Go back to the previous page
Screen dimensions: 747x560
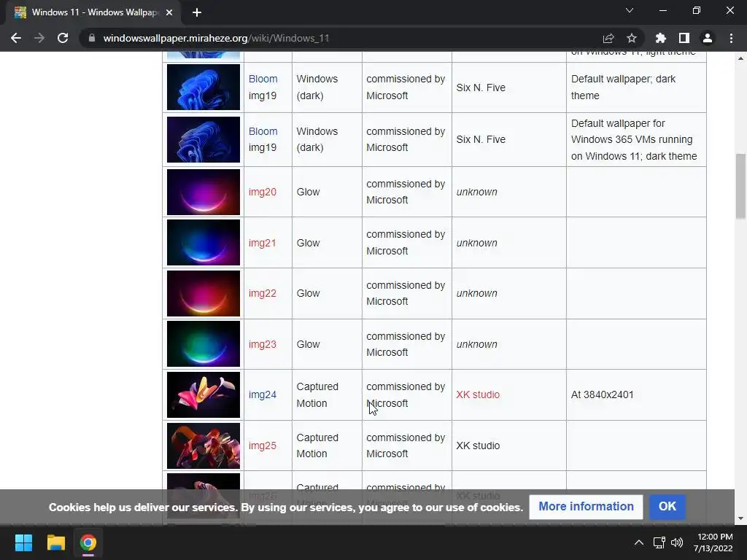click(x=16, y=38)
